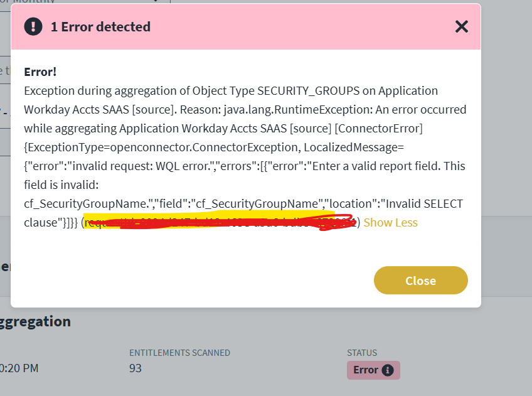Click the partially hidden input field at left
The image size is (532, 396).
pos(5,72)
